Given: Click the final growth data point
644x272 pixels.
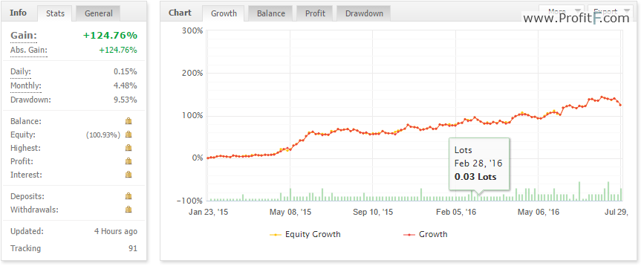Looking at the screenshot, I should [620, 106].
